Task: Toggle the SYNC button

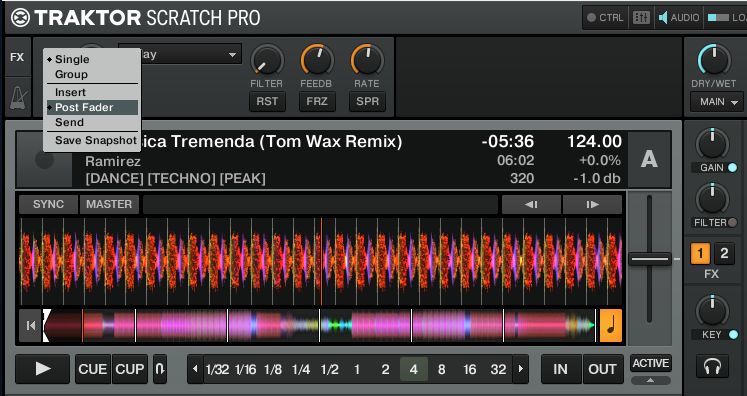Action: (48, 204)
